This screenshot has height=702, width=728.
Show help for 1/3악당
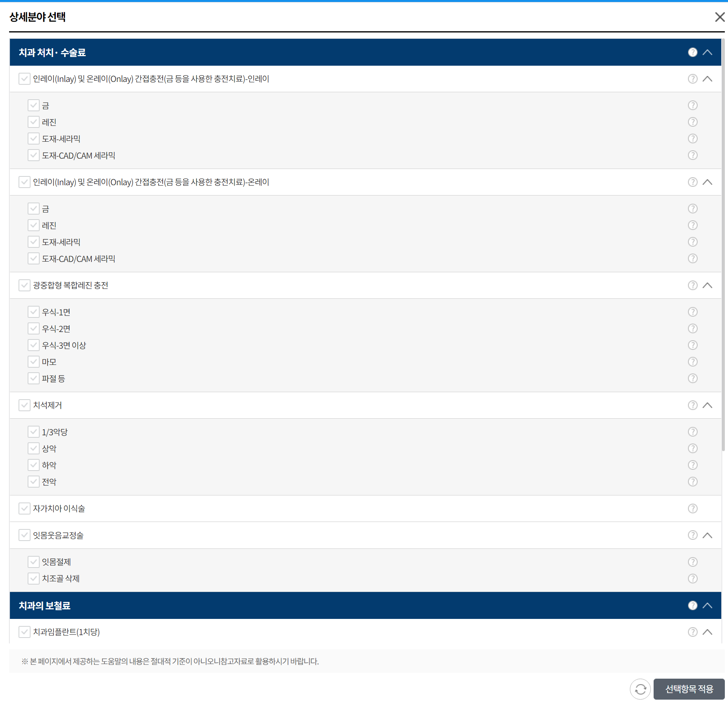[692, 432]
